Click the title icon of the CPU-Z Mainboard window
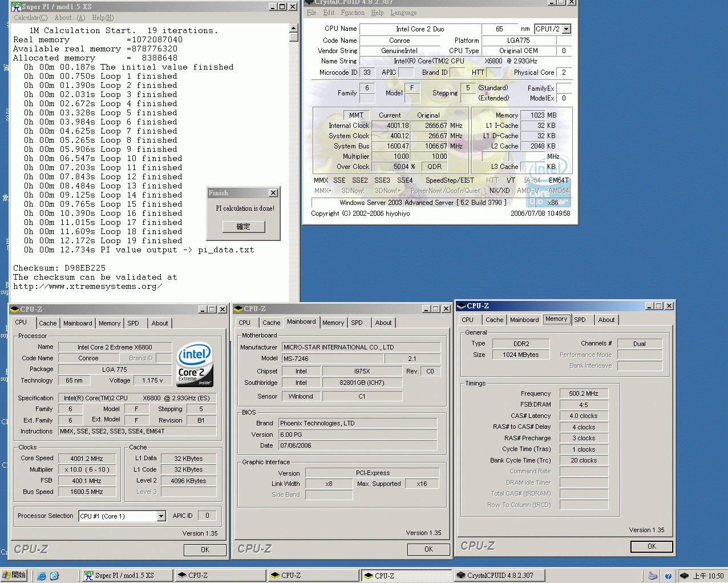 click(x=238, y=309)
